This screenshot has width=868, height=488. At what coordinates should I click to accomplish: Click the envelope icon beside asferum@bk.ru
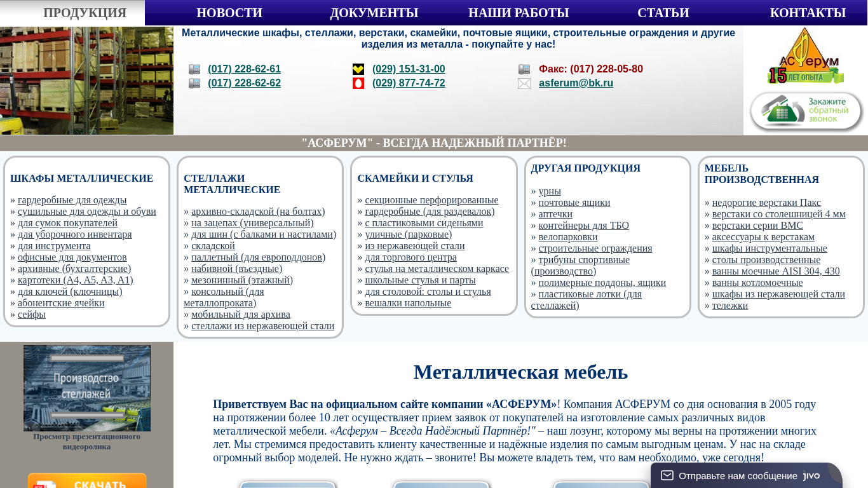524,83
